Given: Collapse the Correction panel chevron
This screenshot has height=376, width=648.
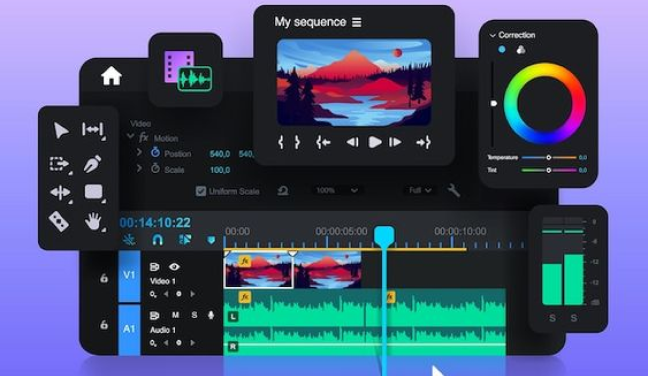Looking at the screenshot, I should point(493,36).
